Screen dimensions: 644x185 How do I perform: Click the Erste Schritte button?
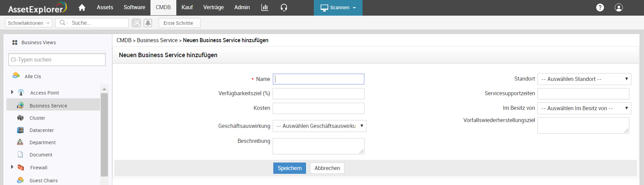[179, 23]
